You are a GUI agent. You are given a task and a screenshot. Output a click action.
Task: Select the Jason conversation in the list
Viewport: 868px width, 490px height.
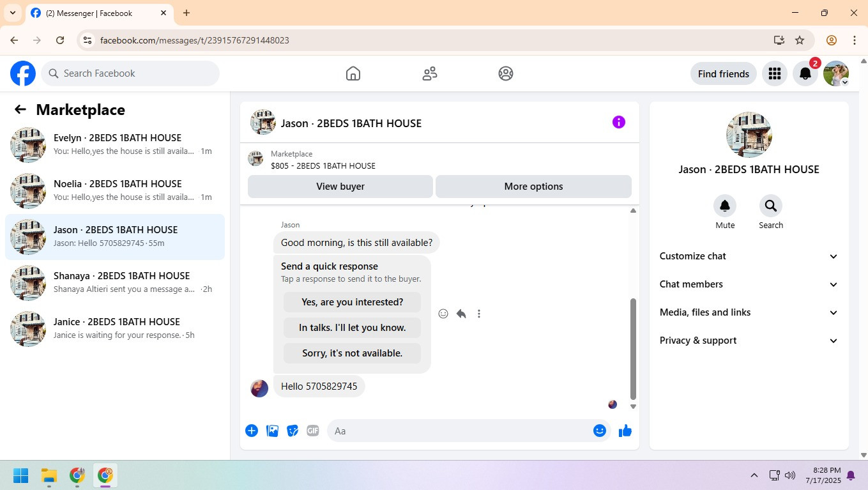coord(115,237)
